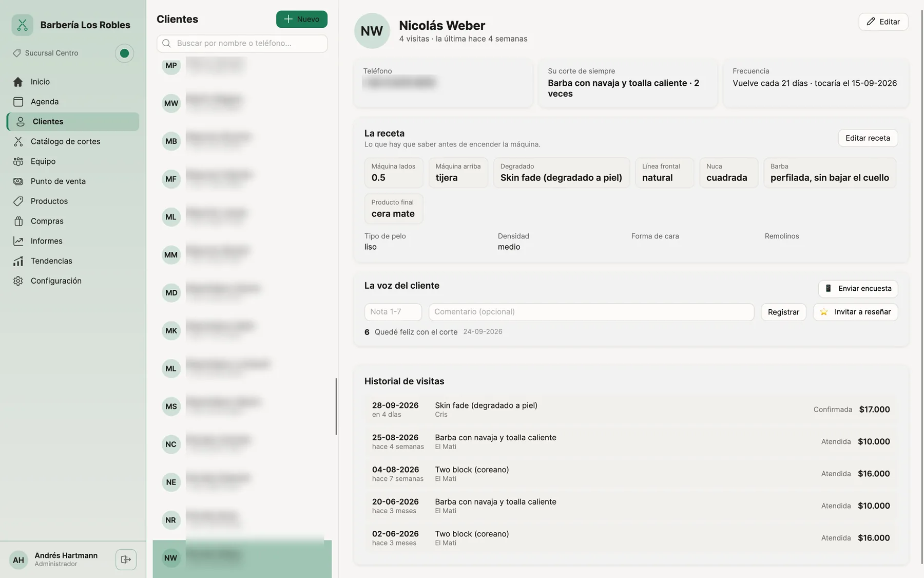This screenshot has height=578, width=924.
Task: Click the Configuración gear icon
Action: (18, 281)
